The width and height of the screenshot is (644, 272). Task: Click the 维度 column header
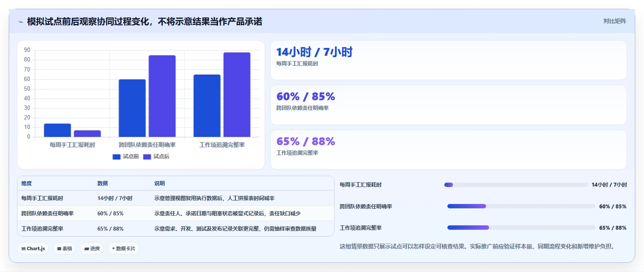click(27, 184)
